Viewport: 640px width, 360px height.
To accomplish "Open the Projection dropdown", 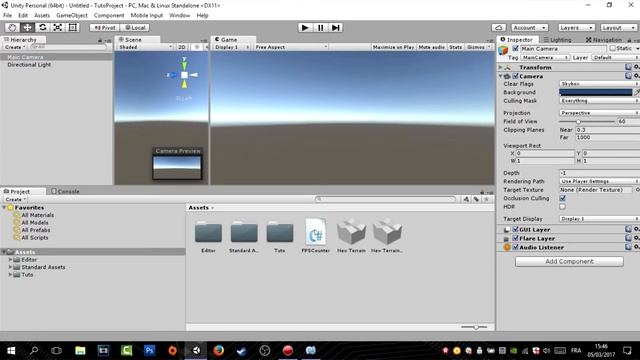I will 599,113.
